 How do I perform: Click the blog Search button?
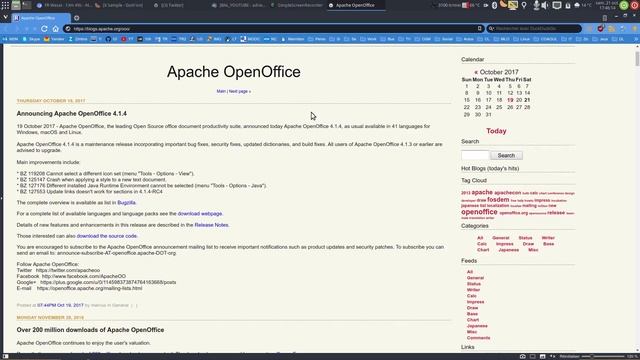[x=506, y=156]
